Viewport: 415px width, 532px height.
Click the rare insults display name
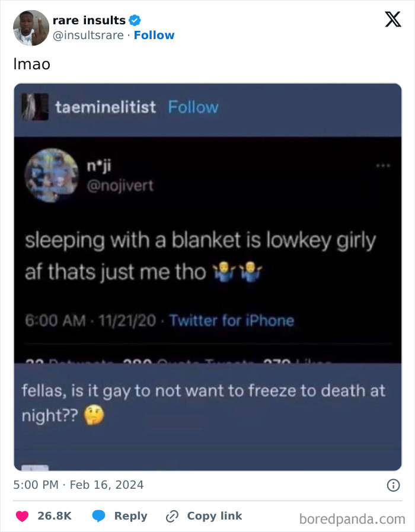pyautogui.click(x=89, y=20)
